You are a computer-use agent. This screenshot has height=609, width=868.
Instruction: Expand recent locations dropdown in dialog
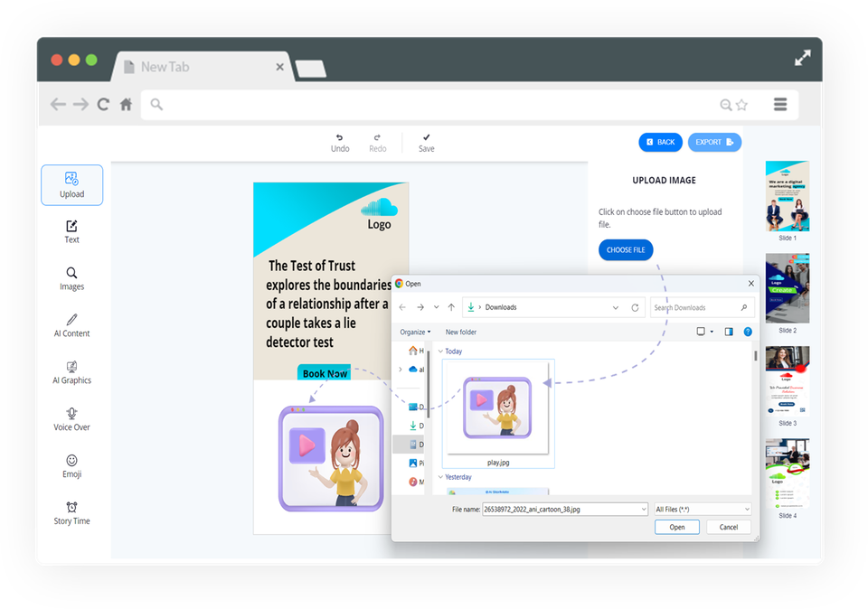[436, 307]
